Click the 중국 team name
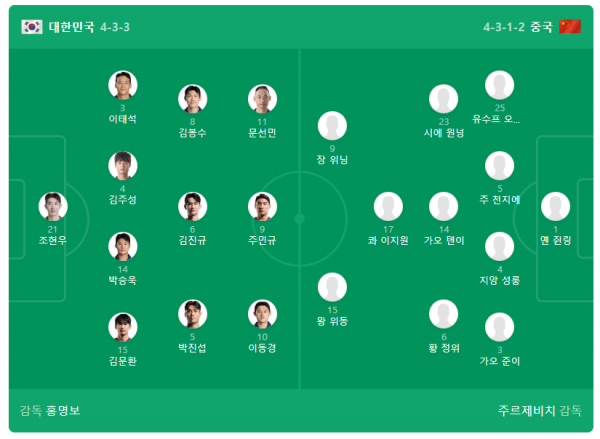This screenshot has width=600, height=439. click(541, 27)
